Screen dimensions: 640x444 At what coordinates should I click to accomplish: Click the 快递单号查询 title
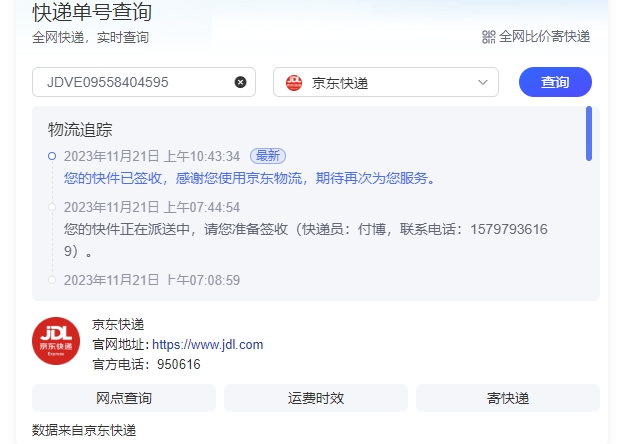92,12
